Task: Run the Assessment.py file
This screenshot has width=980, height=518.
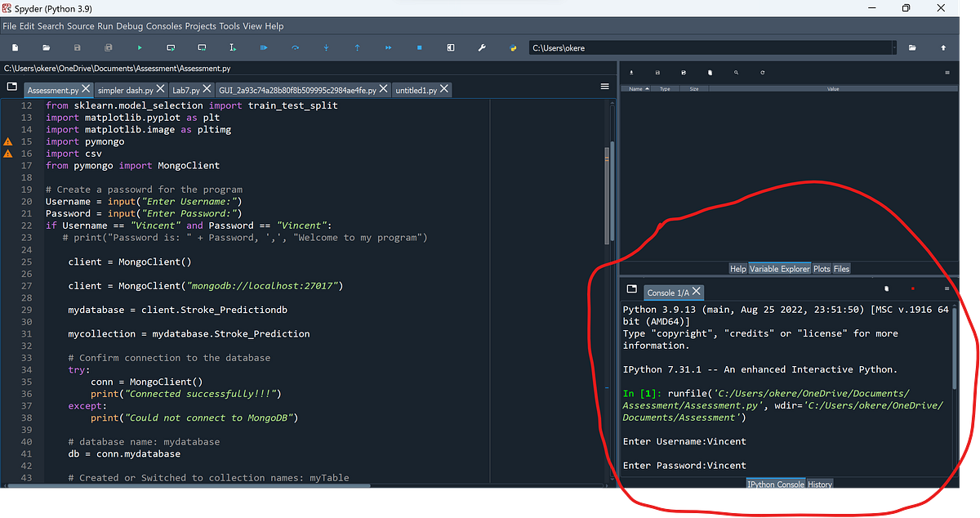Action: tap(139, 47)
